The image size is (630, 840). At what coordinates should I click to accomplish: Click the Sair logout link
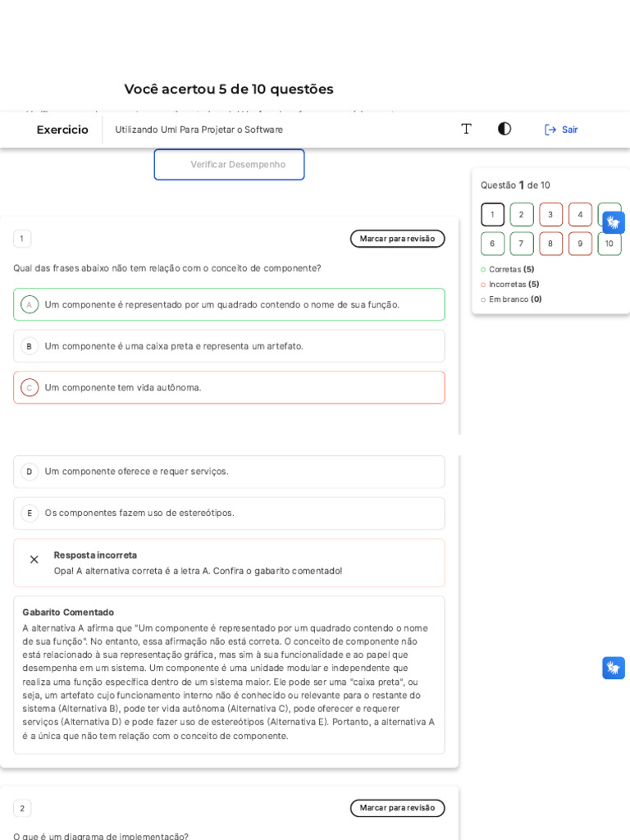click(569, 130)
